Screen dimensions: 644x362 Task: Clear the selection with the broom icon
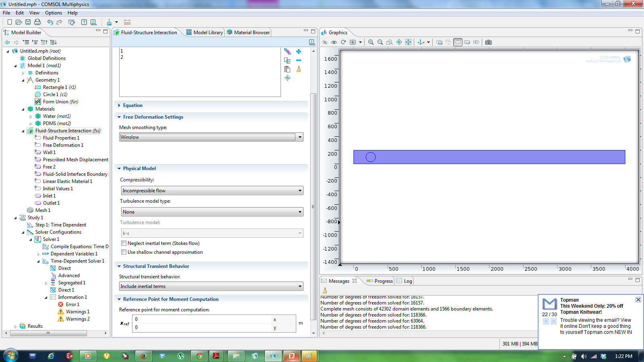click(x=299, y=69)
